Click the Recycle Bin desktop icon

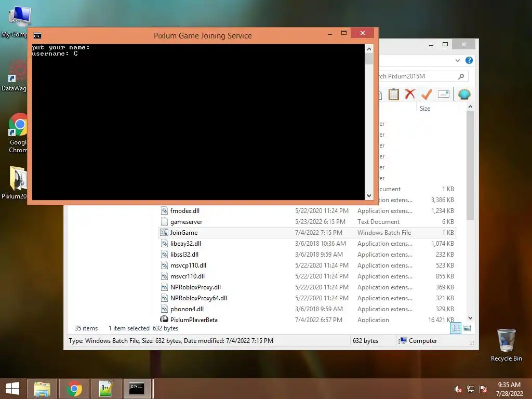506,345
